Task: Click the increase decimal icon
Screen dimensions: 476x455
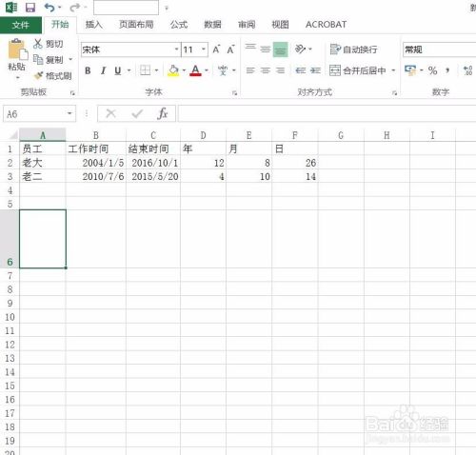Action: [x=468, y=70]
